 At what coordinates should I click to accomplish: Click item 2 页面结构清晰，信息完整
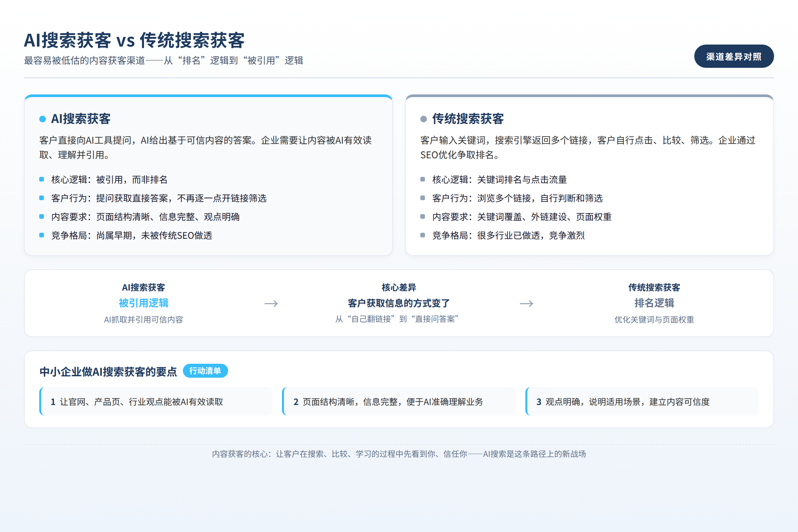click(x=399, y=401)
